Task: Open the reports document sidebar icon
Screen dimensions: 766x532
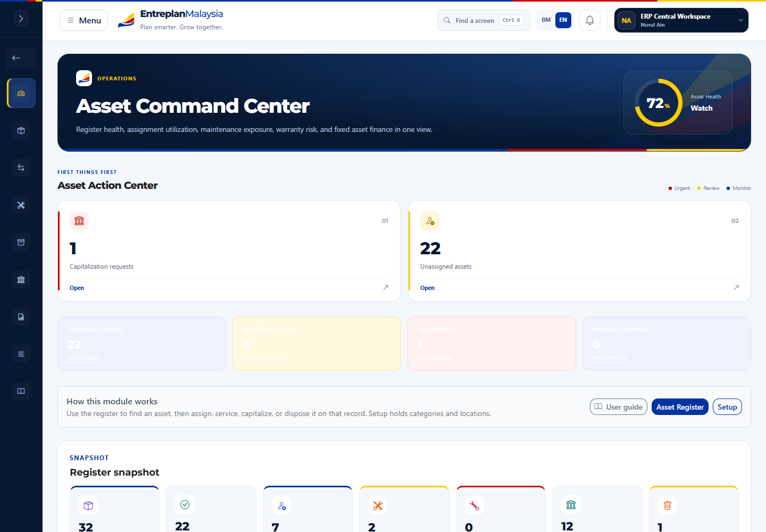Action: [21, 317]
